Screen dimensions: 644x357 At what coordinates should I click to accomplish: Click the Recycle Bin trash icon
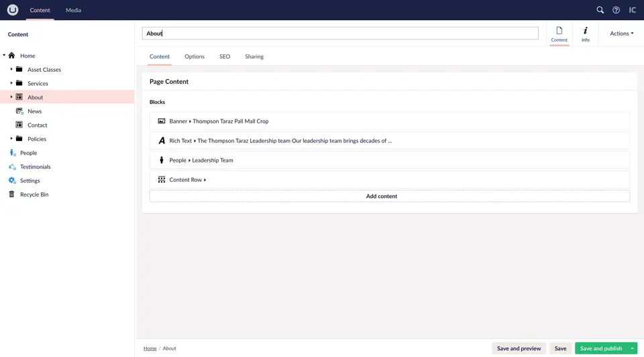click(x=11, y=195)
